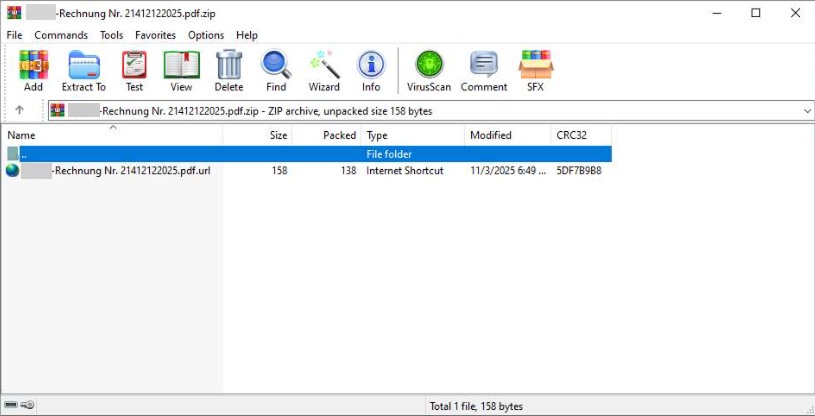Open the Commands menu

coord(61,35)
